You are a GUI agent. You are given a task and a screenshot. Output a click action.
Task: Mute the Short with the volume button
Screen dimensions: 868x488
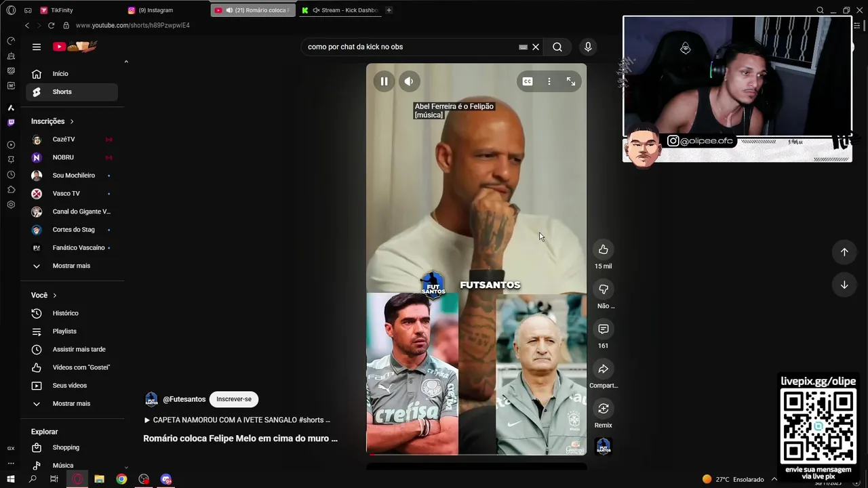(x=409, y=81)
